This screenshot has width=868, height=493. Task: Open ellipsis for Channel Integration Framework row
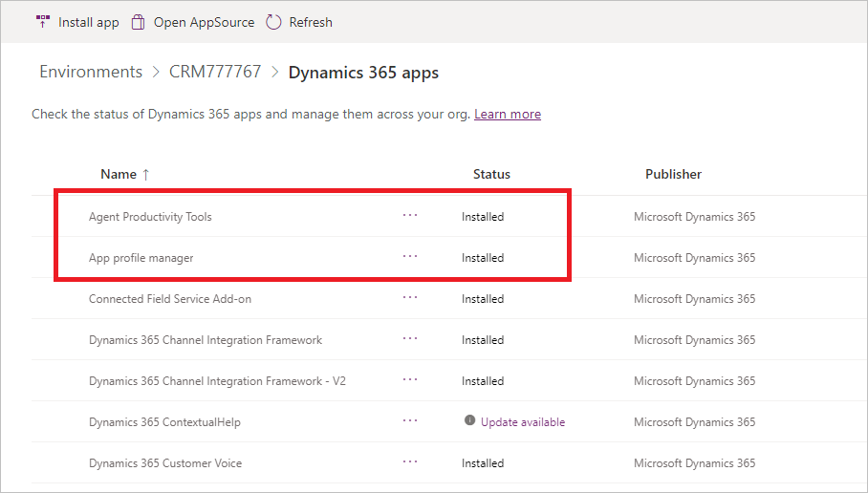coord(410,338)
